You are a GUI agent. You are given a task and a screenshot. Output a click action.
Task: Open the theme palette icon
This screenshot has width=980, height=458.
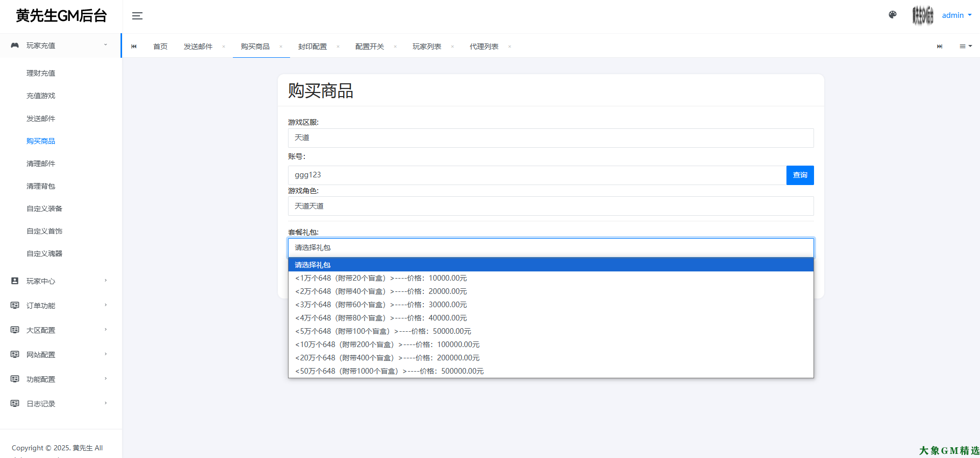[893, 15]
